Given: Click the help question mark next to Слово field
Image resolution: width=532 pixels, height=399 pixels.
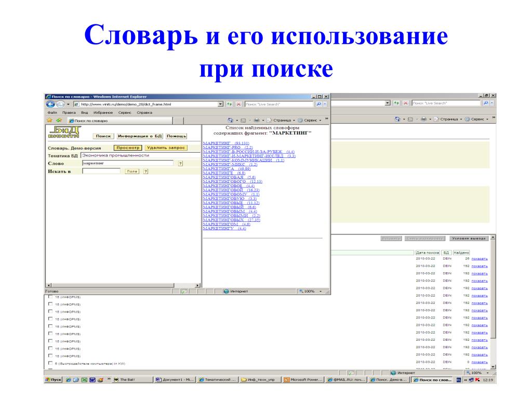Looking at the screenshot, I should [180, 163].
